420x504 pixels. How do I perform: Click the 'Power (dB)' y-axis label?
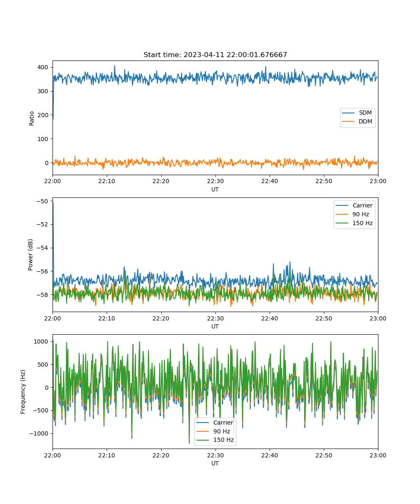pos(31,255)
